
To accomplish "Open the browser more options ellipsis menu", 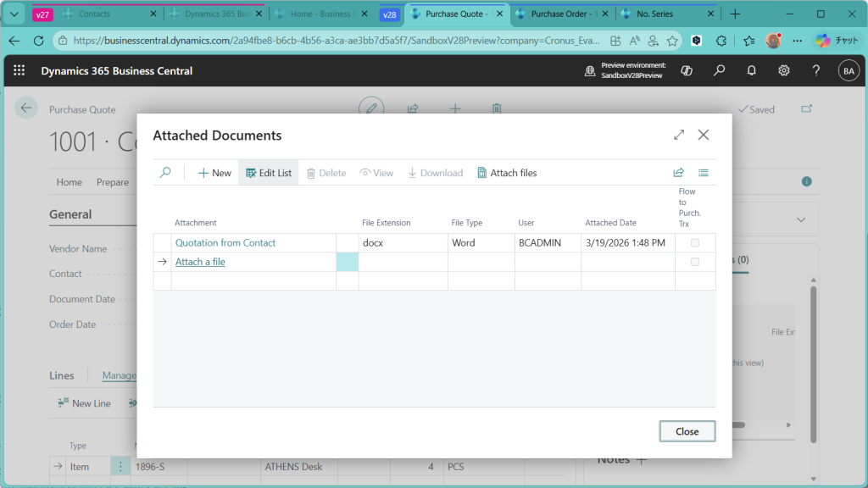I will pos(797,41).
